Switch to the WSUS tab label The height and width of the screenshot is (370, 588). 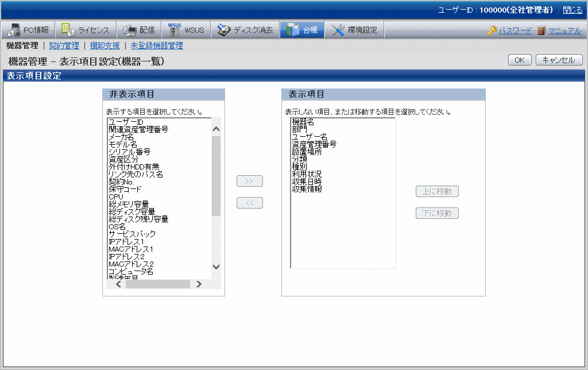click(194, 30)
